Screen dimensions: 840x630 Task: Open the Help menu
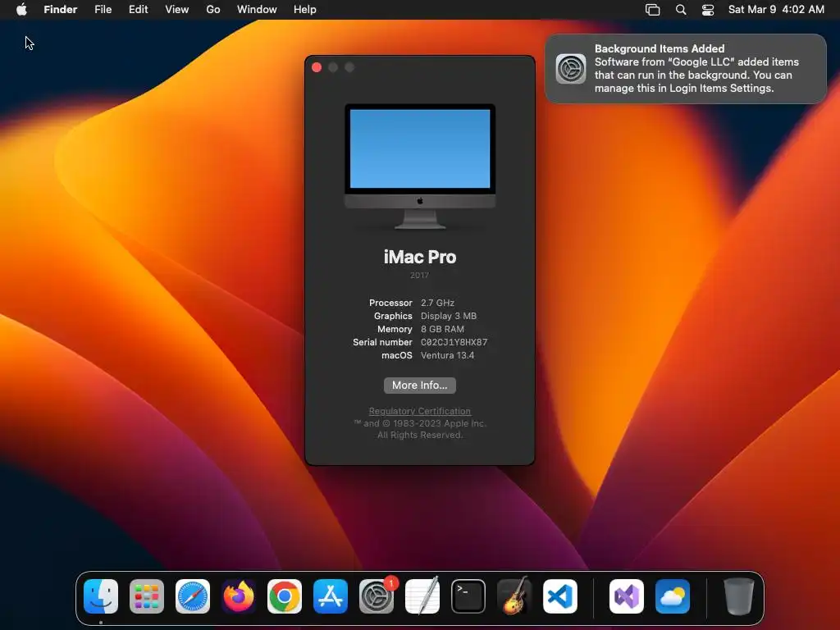click(305, 10)
